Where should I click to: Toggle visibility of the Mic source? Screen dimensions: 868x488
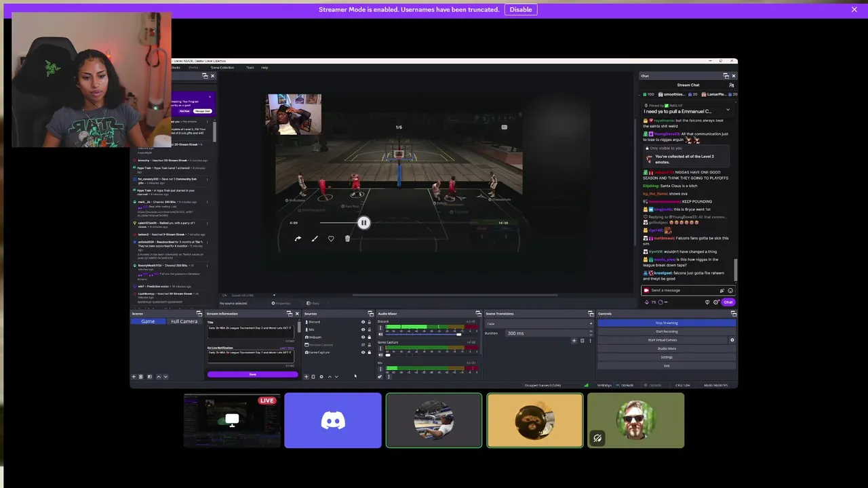click(x=363, y=329)
